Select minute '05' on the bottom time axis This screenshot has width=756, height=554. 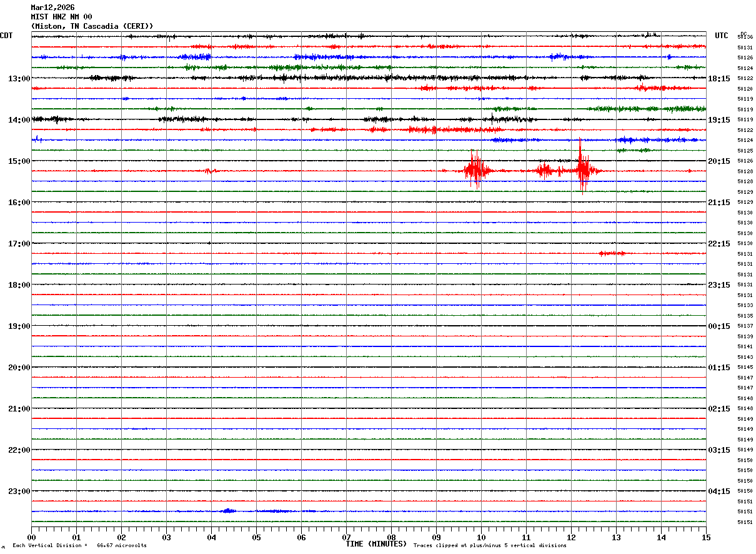[x=256, y=537]
